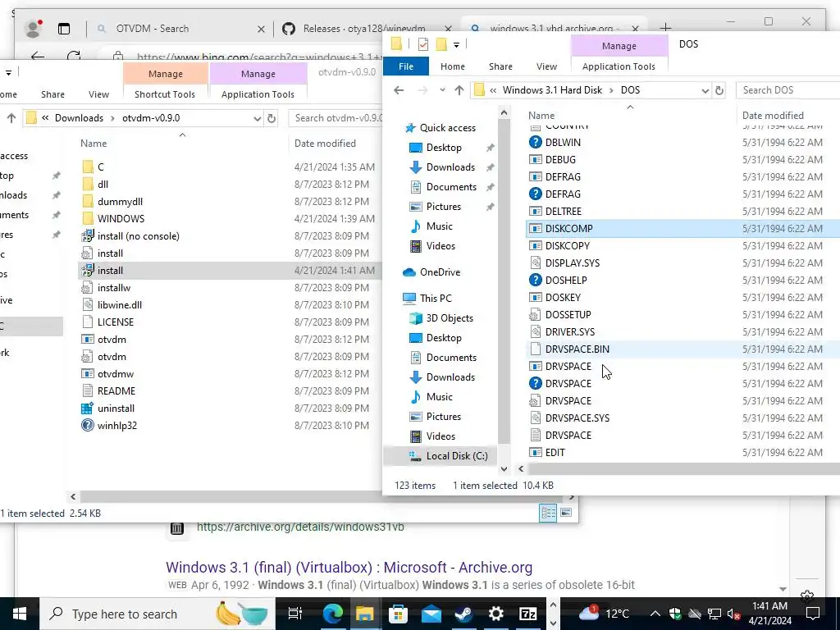Open View tab in DOS window
The width and height of the screenshot is (840, 630).
coord(546,66)
